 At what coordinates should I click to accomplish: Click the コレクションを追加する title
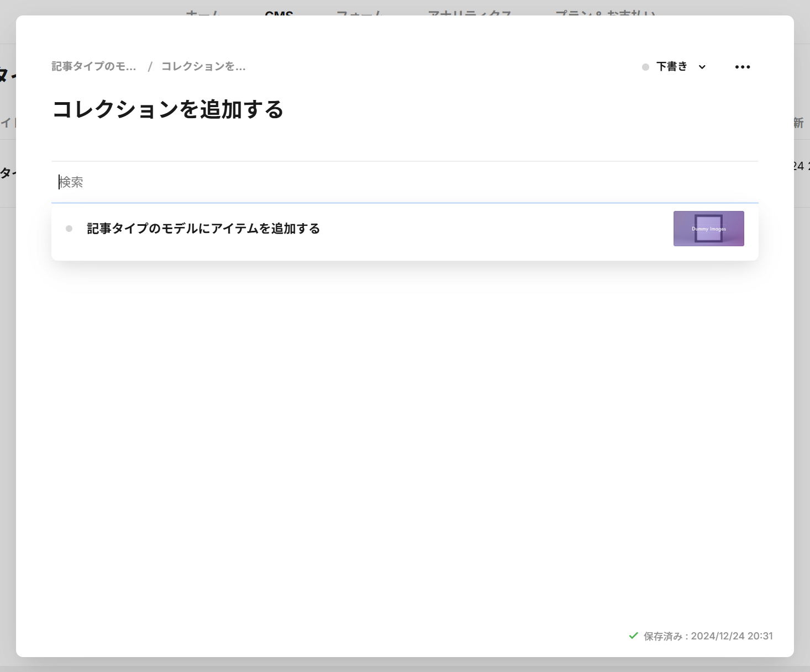tap(168, 109)
